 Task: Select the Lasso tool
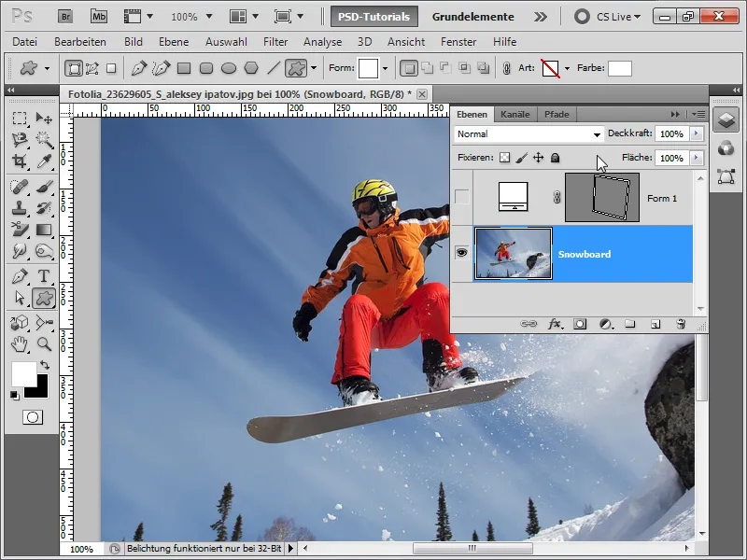tap(19, 139)
